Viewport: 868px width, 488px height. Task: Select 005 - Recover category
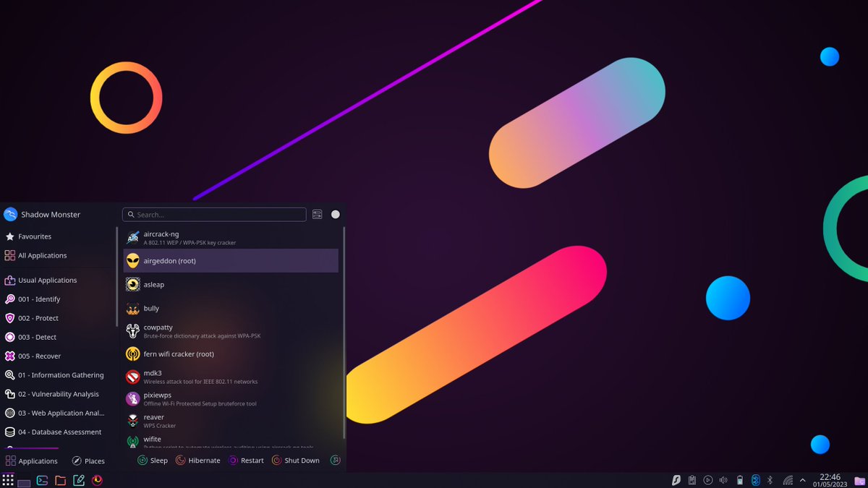pyautogui.click(x=57, y=356)
